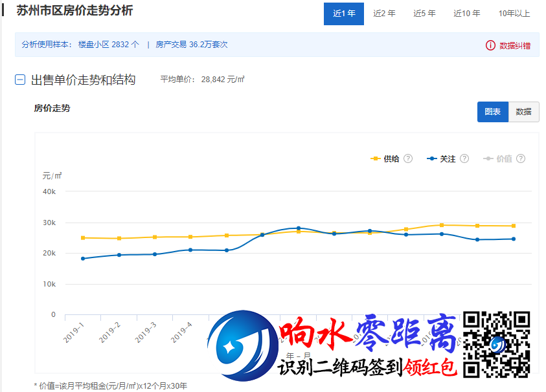Click the 2019-1 x-axis label
Viewport: 546px width, 392px height.
(x=73, y=332)
